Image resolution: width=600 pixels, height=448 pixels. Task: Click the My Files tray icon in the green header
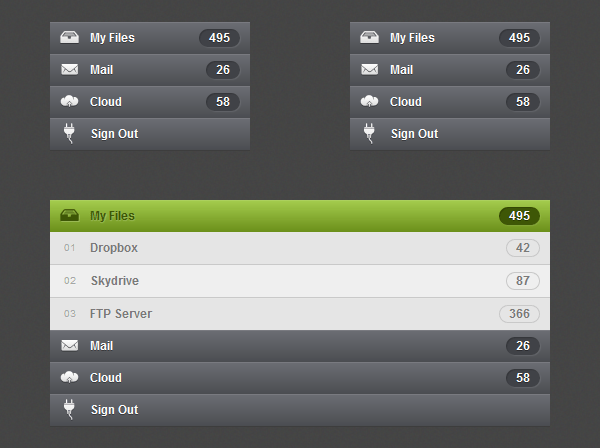point(69,215)
